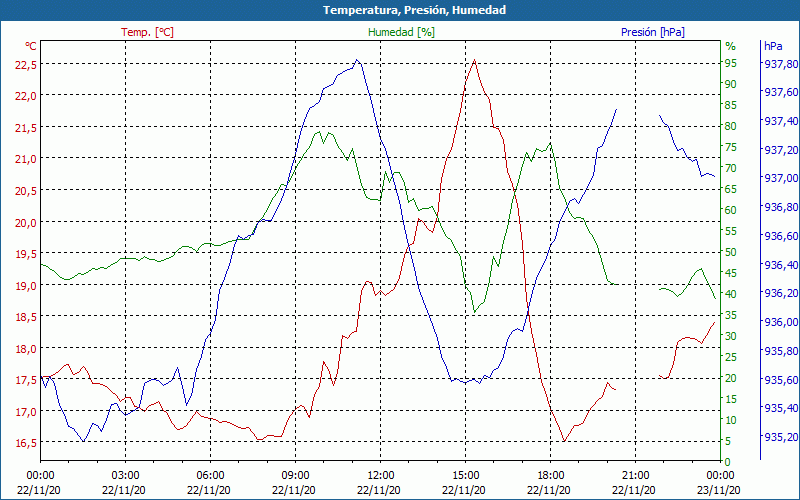Click the 18,0 temperature axis value
Viewport: 800px width, 500px height.
[x=26, y=349]
